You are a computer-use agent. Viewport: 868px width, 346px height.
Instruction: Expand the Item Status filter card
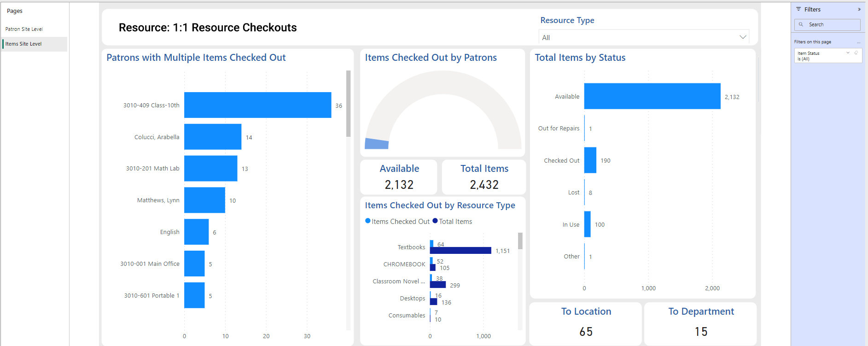pyautogui.click(x=848, y=53)
